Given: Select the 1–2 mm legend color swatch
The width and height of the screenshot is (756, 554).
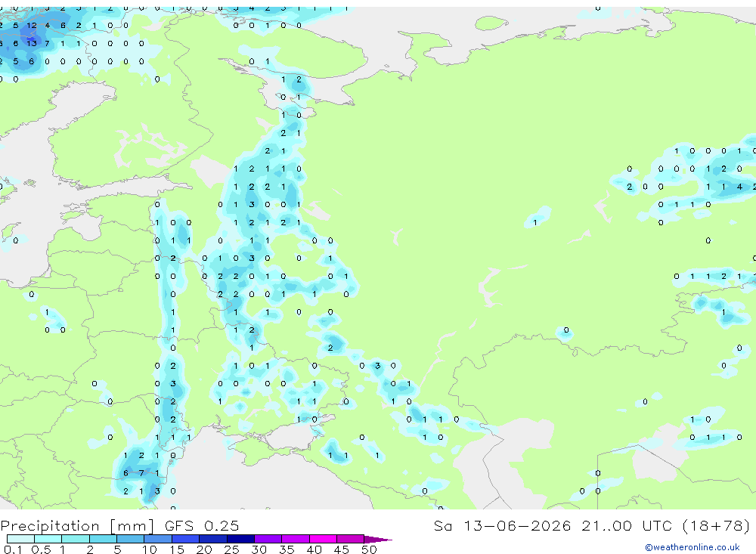Looking at the screenshot, I should [76, 539].
